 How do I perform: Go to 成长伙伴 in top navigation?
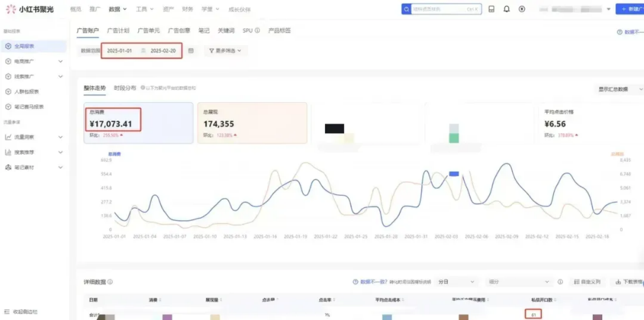click(x=239, y=10)
